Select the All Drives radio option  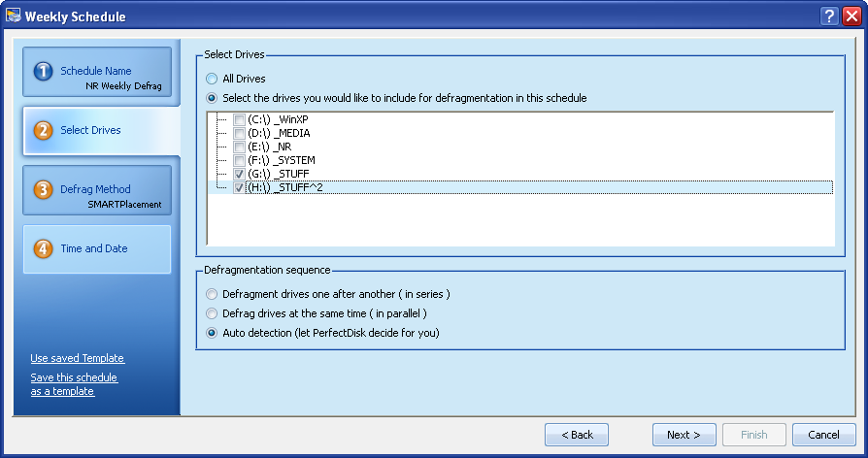pyautogui.click(x=212, y=79)
